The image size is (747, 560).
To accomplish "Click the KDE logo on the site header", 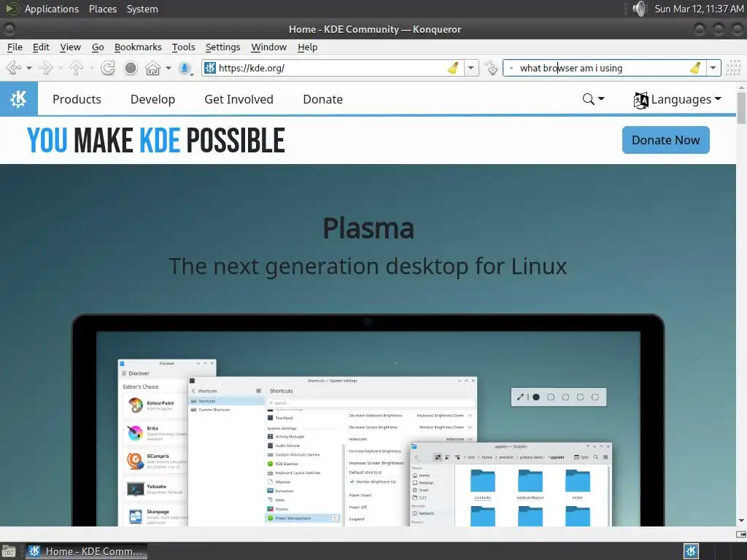I will tap(18, 99).
